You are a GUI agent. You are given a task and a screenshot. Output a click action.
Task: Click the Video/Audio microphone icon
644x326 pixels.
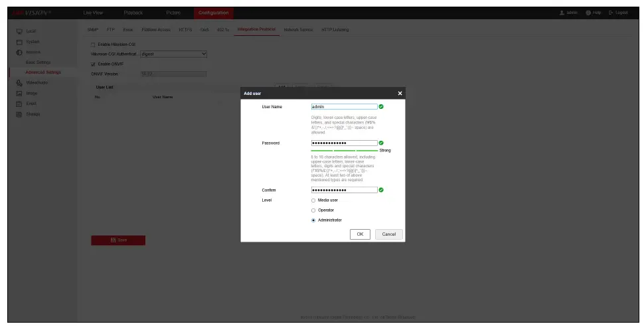[x=19, y=83]
